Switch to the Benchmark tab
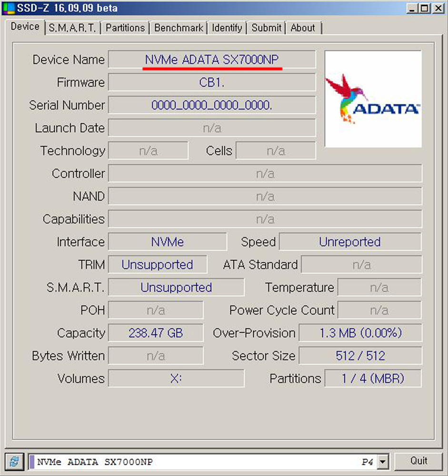The height and width of the screenshot is (476, 448). pos(178,28)
